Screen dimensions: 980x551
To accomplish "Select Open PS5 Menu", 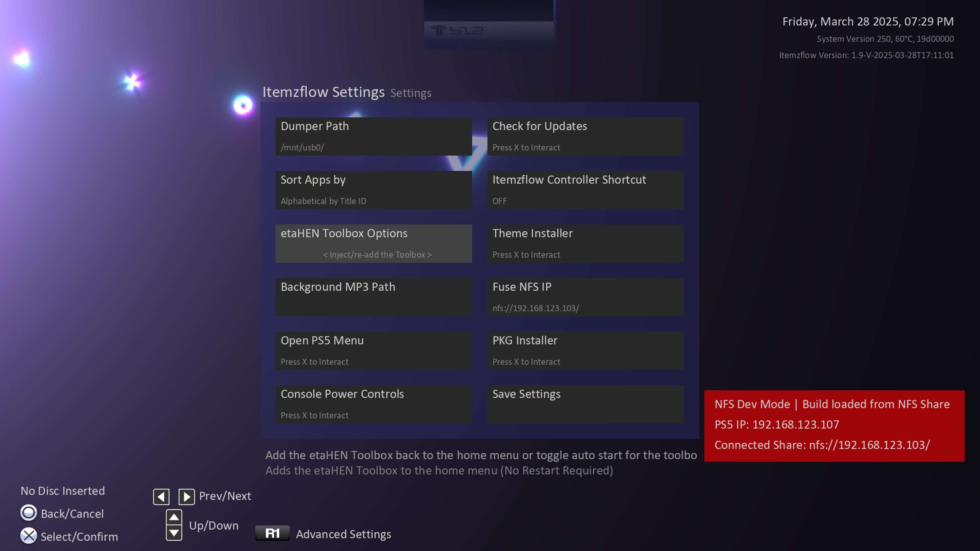I will tap(374, 350).
